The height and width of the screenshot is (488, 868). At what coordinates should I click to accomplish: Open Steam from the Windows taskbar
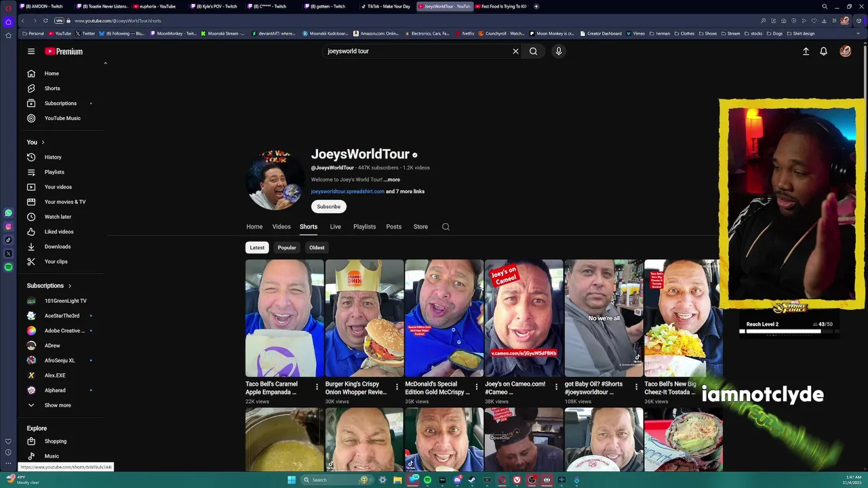pos(472,480)
